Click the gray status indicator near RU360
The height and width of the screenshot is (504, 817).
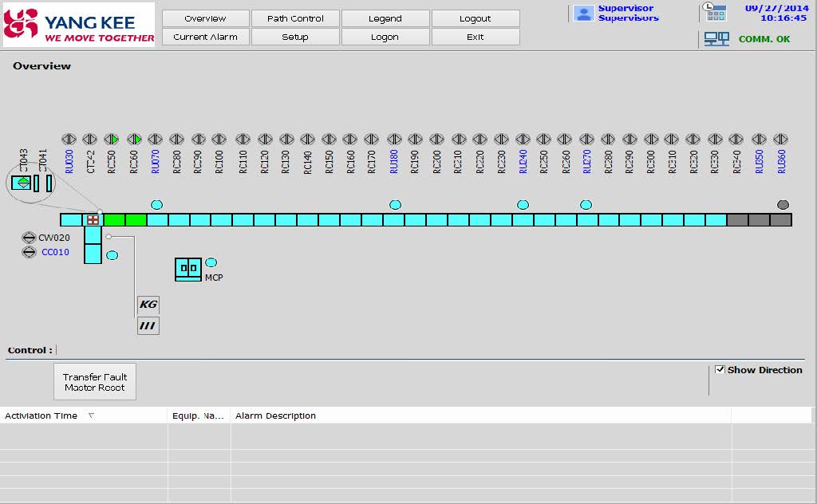783,205
